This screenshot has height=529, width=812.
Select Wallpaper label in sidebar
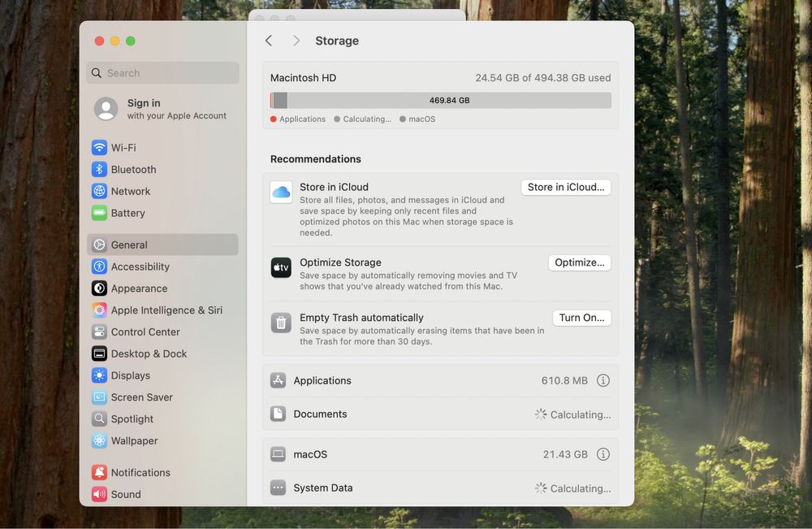(x=134, y=440)
